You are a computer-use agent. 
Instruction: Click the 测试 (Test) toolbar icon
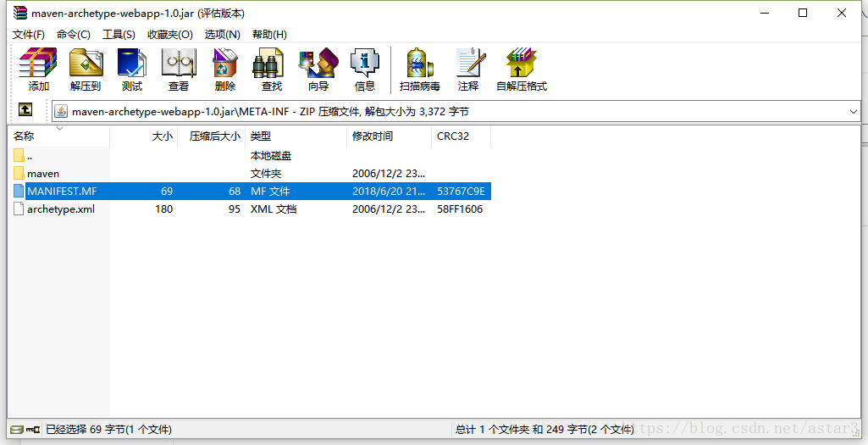click(x=132, y=63)
